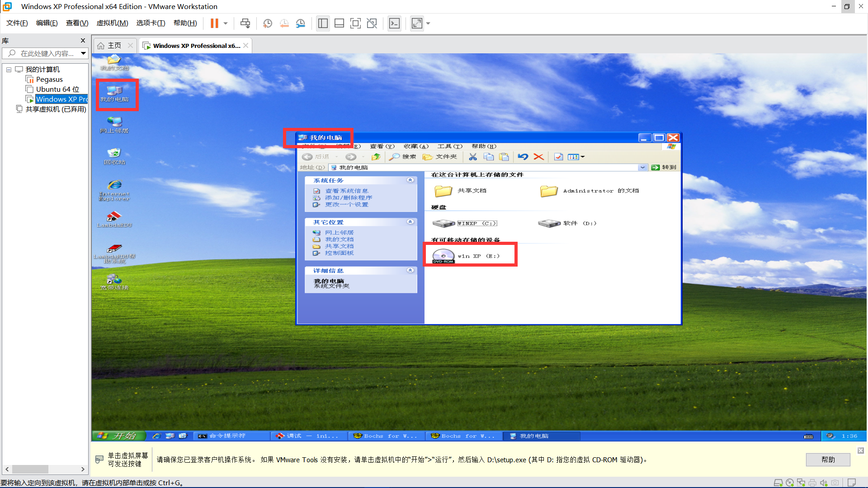Click the 帮助 button in notification bar
The height and width of the screenshot is (488, 868).
coord(827,460)
